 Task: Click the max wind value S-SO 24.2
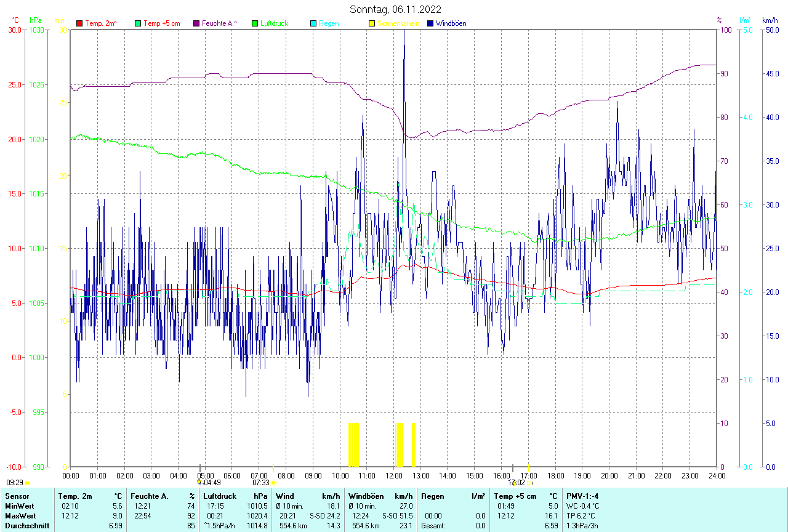coord(325,515)
